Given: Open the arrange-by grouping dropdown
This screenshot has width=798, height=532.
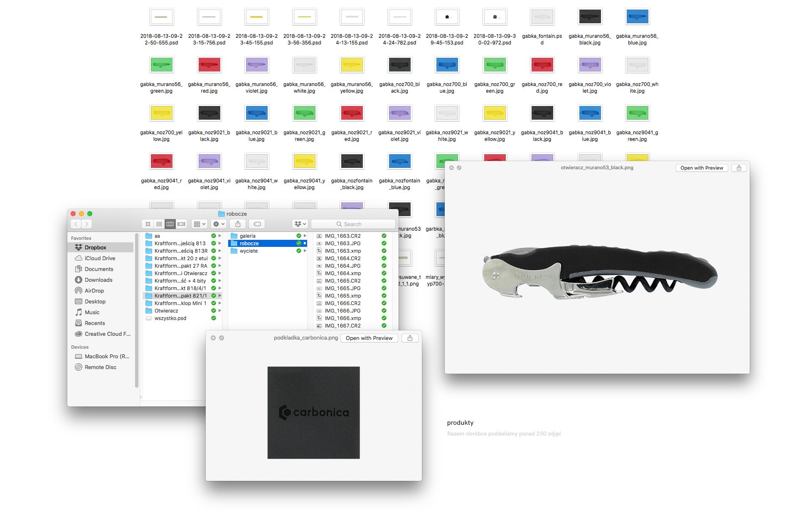Looking at the screenshot, I should [199, 224].
